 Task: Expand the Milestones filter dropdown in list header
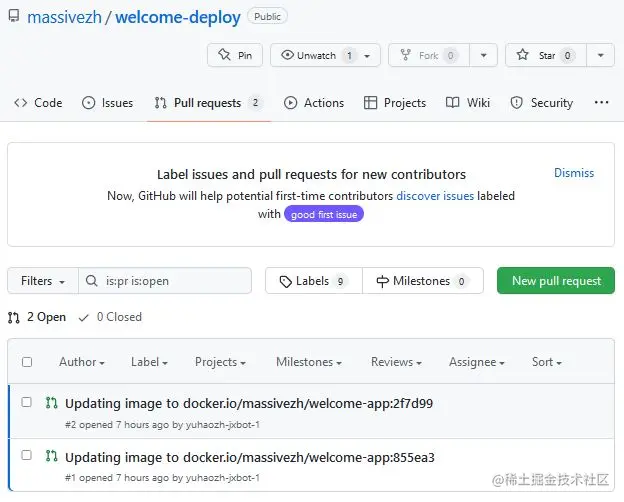tap(309, 362)
